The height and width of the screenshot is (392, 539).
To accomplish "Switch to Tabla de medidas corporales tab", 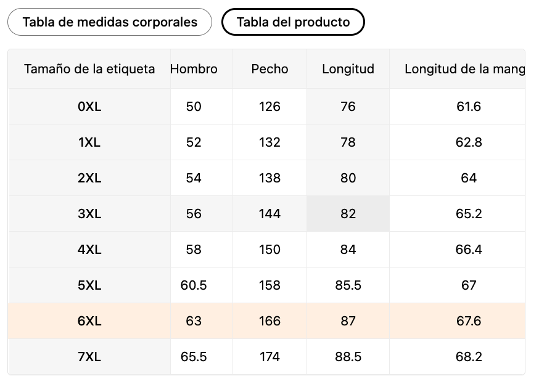I will (x=110, y=22).
